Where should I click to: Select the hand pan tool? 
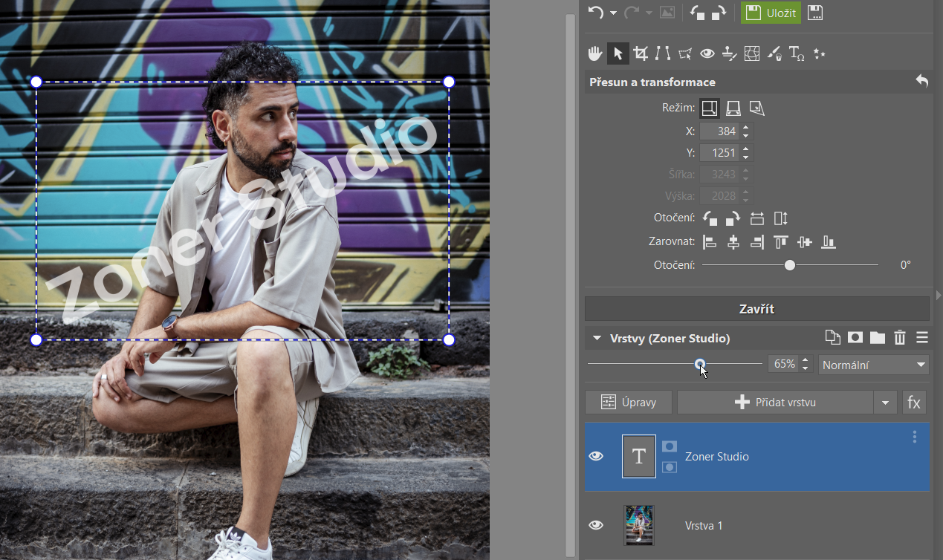pos(595,53)
